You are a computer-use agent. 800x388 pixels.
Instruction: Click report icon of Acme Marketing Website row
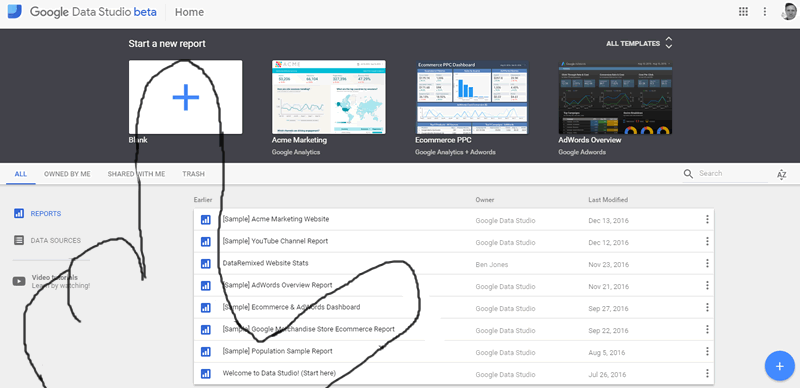pyautogui.click(x=206, y=220)
